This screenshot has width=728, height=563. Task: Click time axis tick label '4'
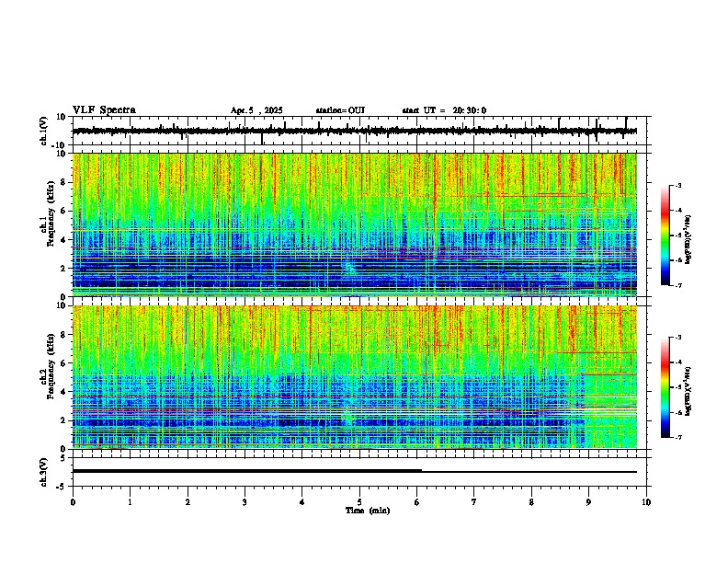pos(302,502)
